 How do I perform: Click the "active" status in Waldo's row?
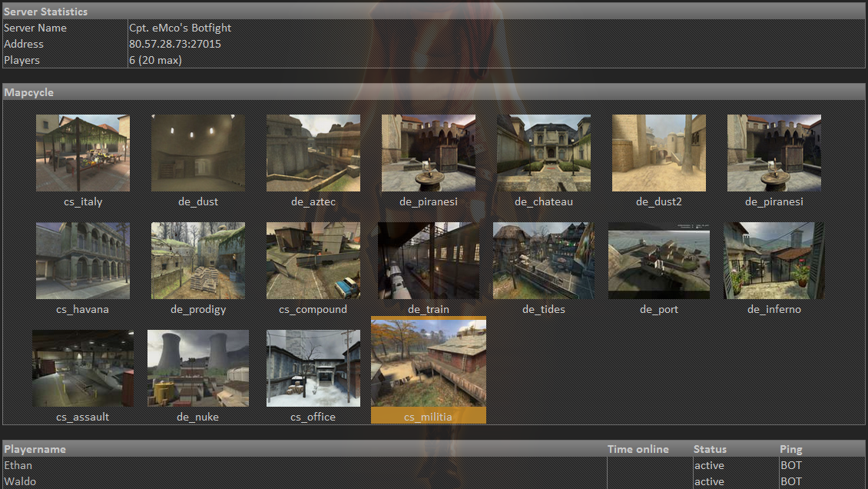[x=709, y=481]
